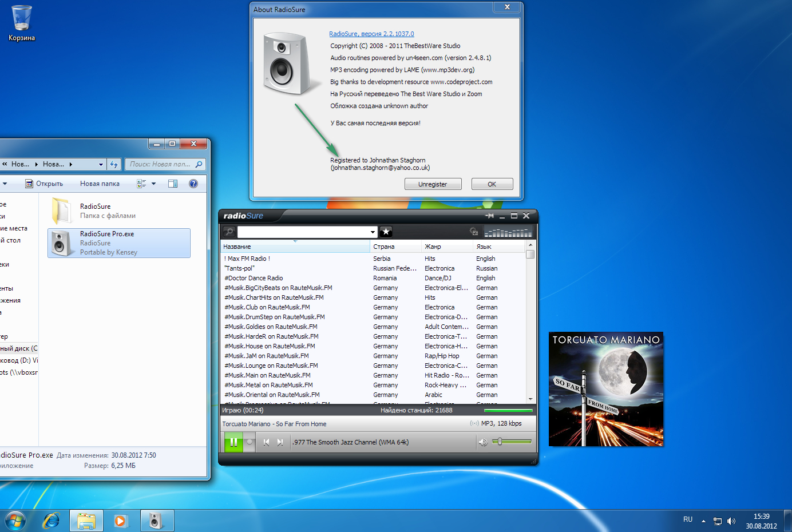Open the Recycle Bin (Корзина) desktop icon
Viewport: 792px width, 532px height.
22,23
